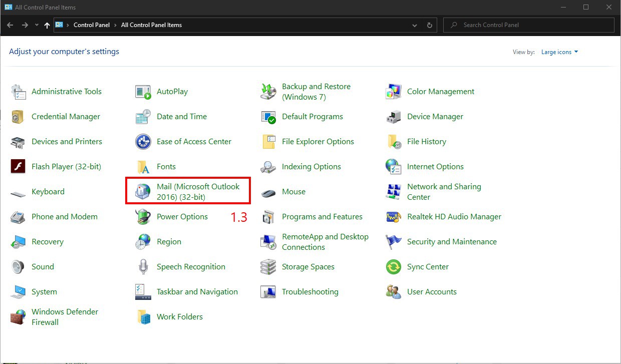Open the View by Large icons dropdown
621x364 pixels.
tap(559, 52)
